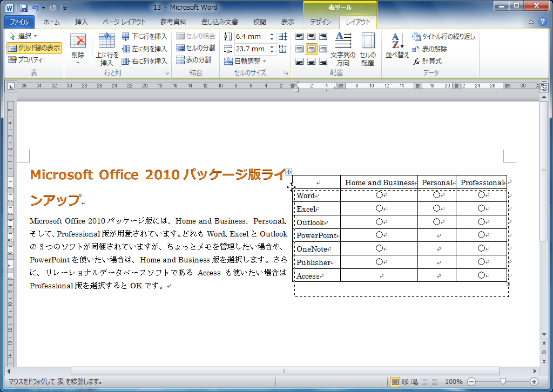Select align center left cell alignment
553x392 pixels.
tap(299, 49)
